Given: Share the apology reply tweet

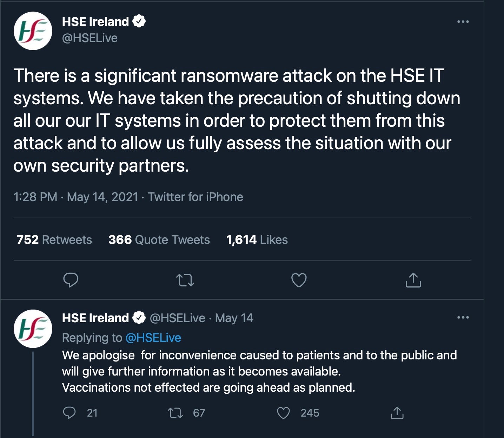Looking at the screenshot, I should (397, 413).
